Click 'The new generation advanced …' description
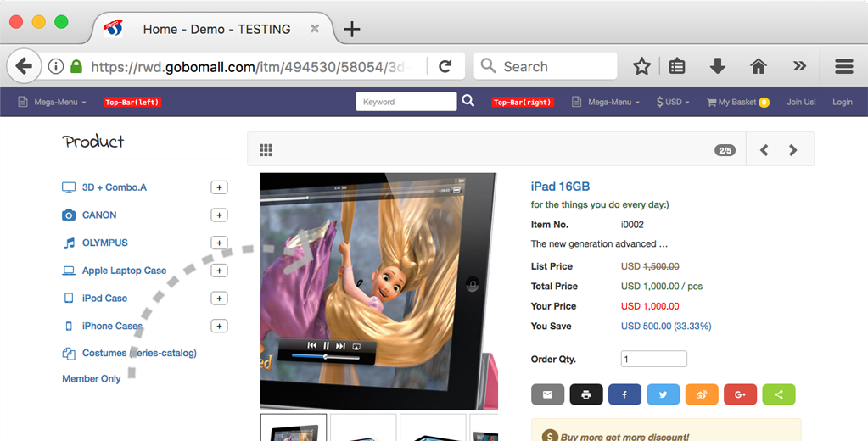The image size is (868, 441). click(599, 243)
